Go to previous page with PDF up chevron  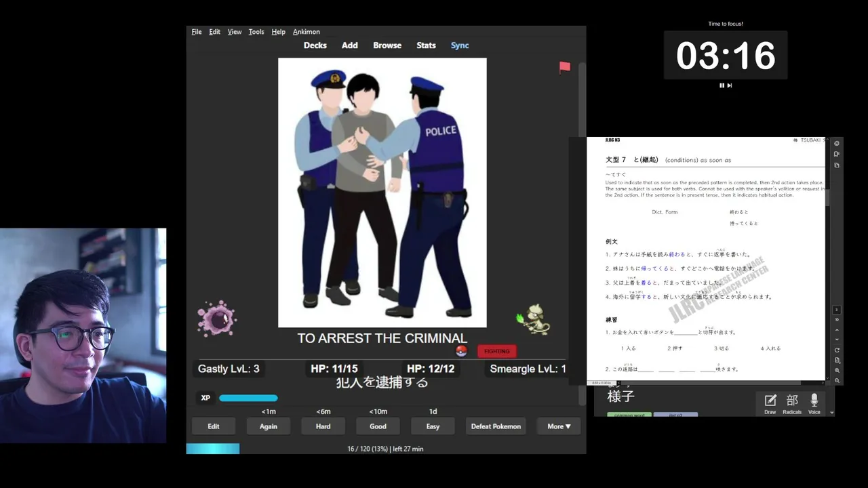(x=837, y=330)
